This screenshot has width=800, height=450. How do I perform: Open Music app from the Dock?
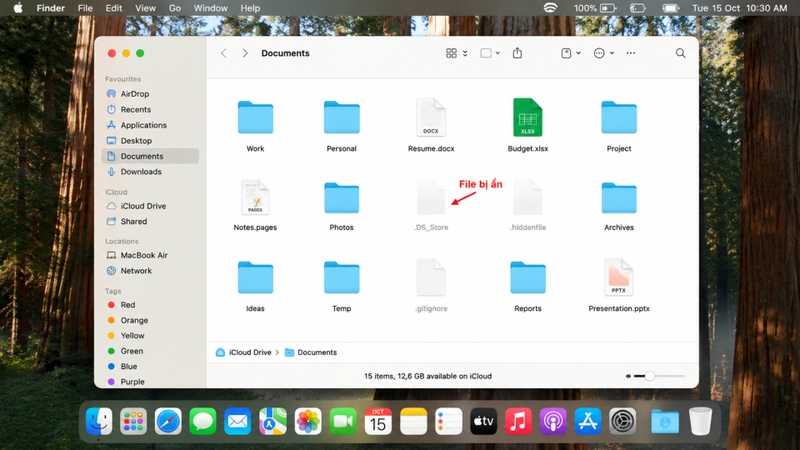[x=518, y=421]
